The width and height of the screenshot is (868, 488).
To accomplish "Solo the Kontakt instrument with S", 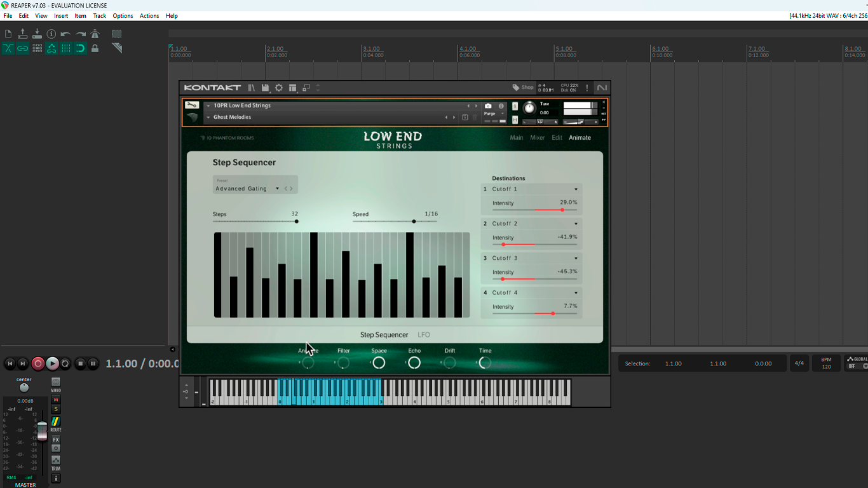I will coord(515,106).
